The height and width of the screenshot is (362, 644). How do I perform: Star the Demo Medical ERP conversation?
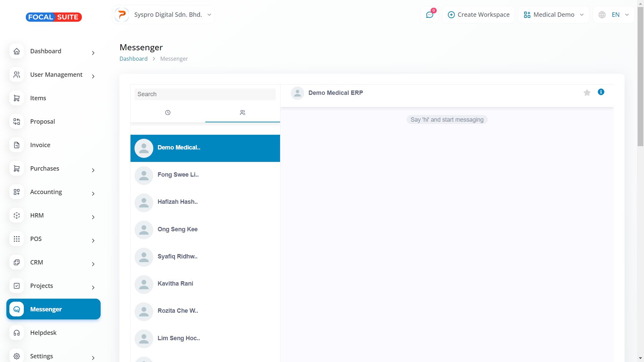coord(587,93)
